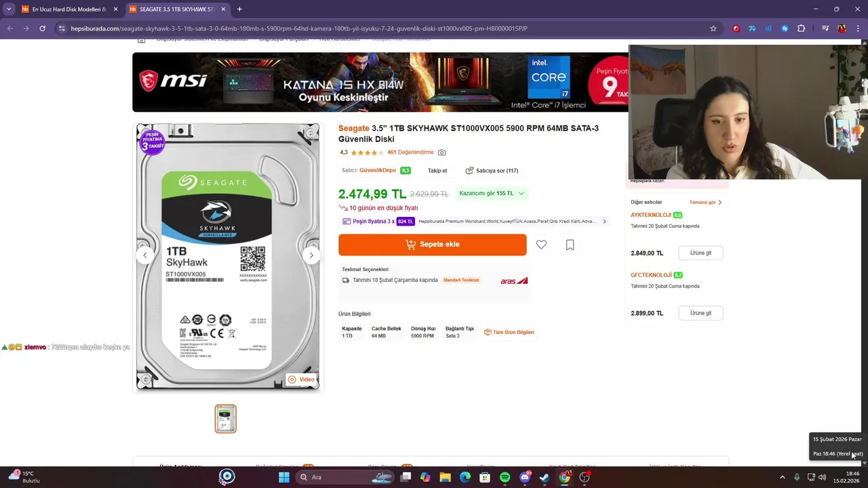Go back to the previous page

click(x=9, y=28)
